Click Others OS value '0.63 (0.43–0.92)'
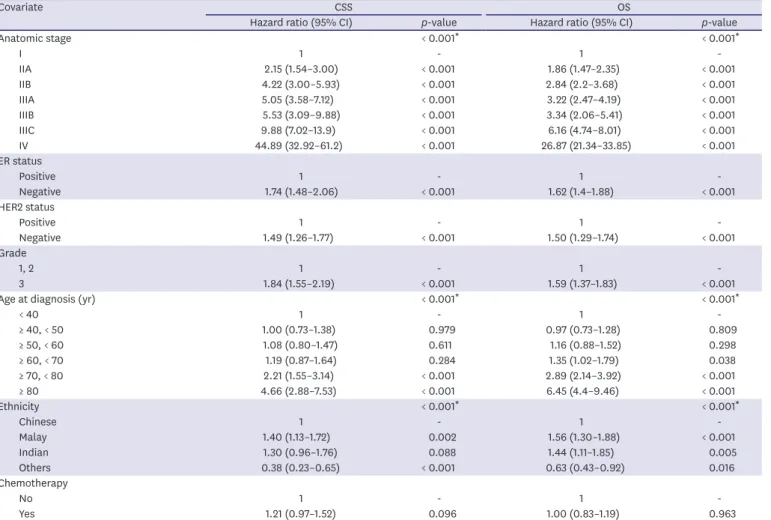This screenshot has height=520, width=771. 585,468
